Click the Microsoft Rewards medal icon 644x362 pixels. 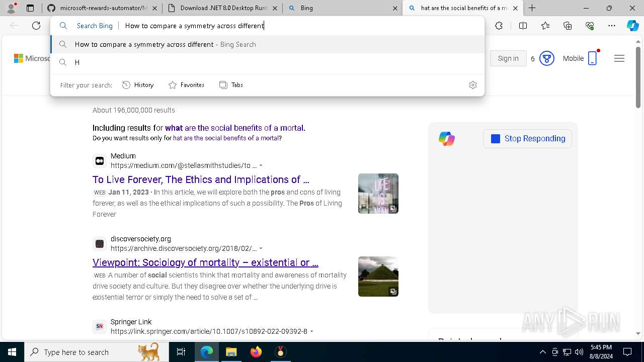click(546, 58)
